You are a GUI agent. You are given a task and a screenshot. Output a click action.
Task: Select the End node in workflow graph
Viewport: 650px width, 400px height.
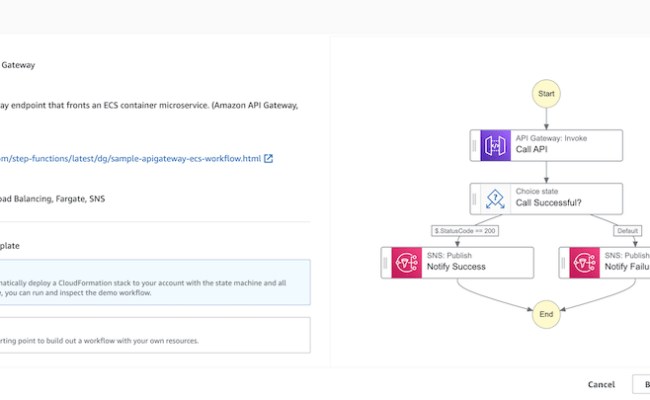pyautogui.click(x=546, y=314)
